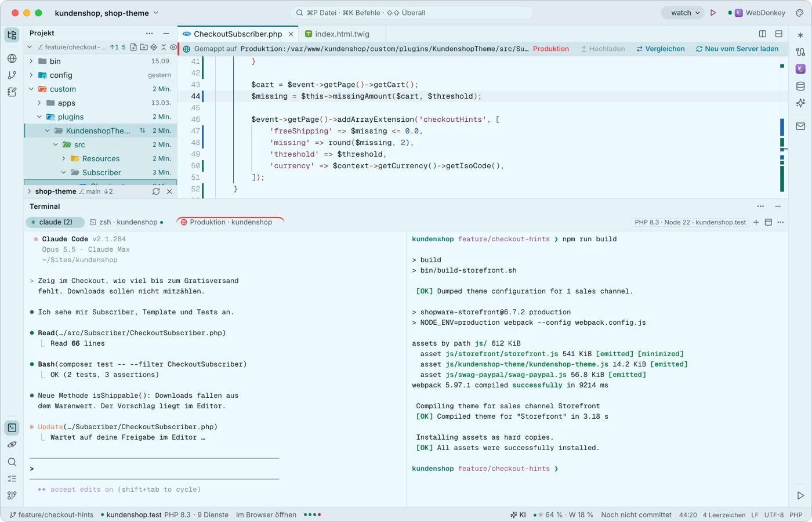Remove shop-theme project with X icon

(169, 191)
